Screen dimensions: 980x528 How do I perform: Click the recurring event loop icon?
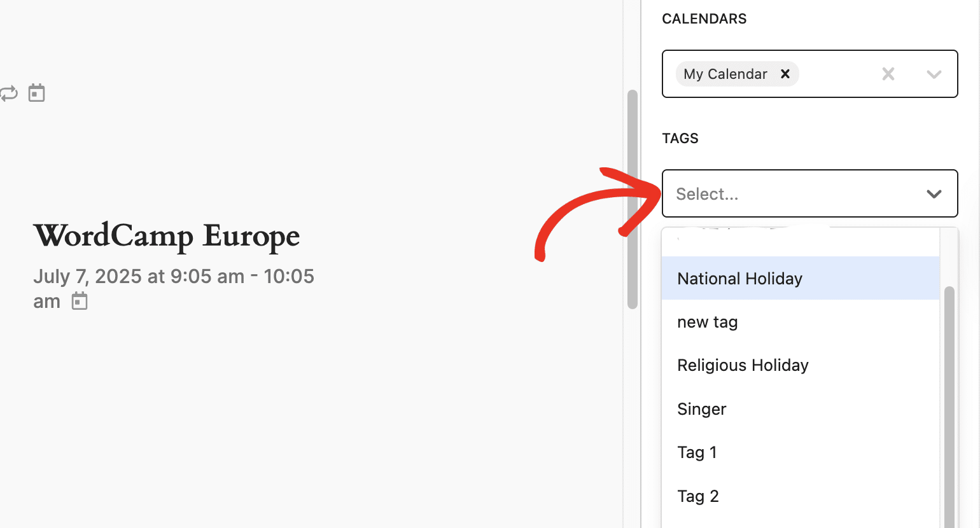[x=8, y=94]
